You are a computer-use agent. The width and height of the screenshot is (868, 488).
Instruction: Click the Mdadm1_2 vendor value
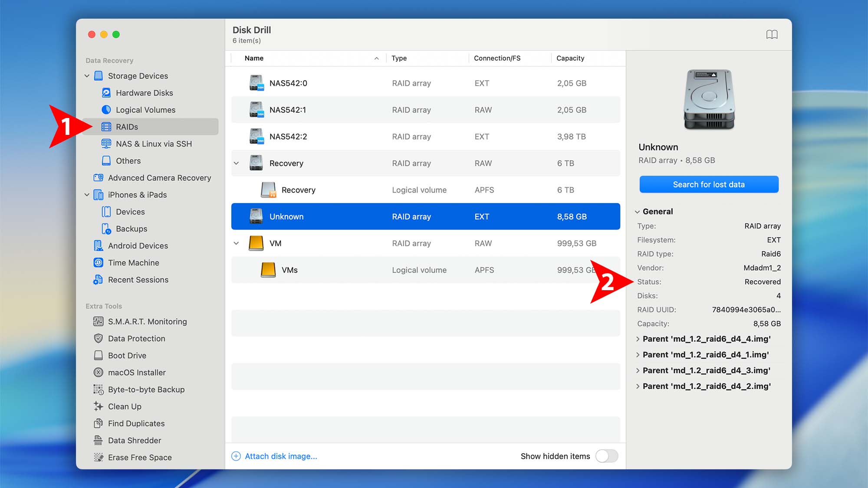point(762,268)
